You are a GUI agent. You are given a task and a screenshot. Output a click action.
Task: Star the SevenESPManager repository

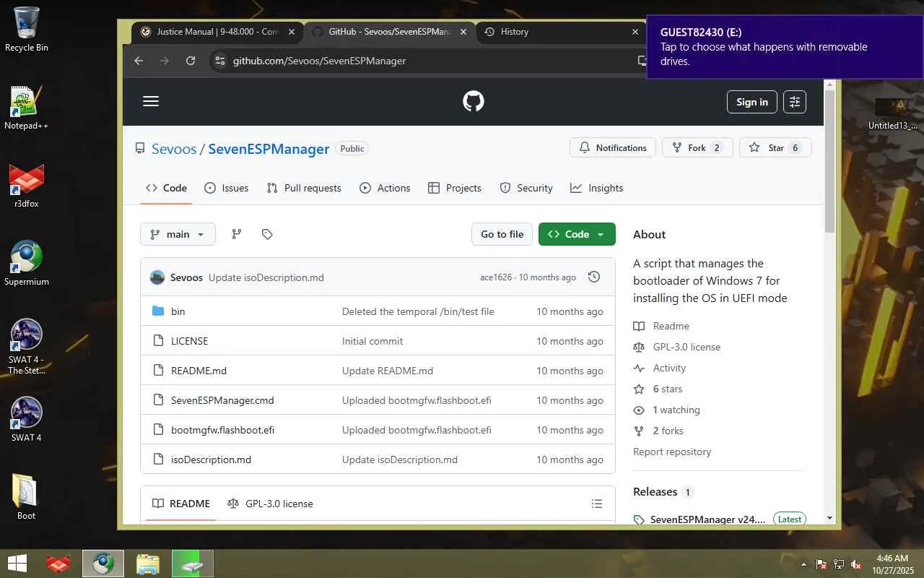click(776, 147)
